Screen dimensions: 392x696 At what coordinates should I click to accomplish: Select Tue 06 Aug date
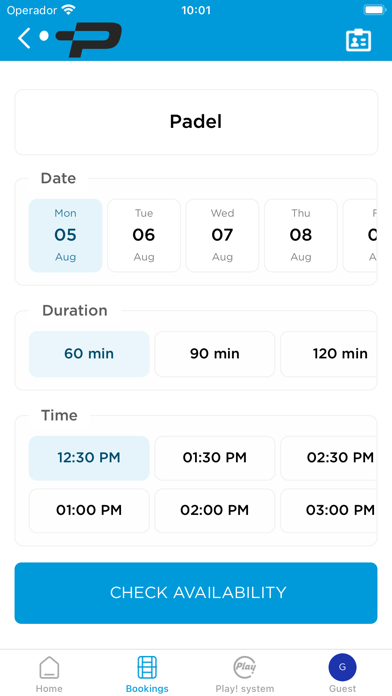pos(144,235)
